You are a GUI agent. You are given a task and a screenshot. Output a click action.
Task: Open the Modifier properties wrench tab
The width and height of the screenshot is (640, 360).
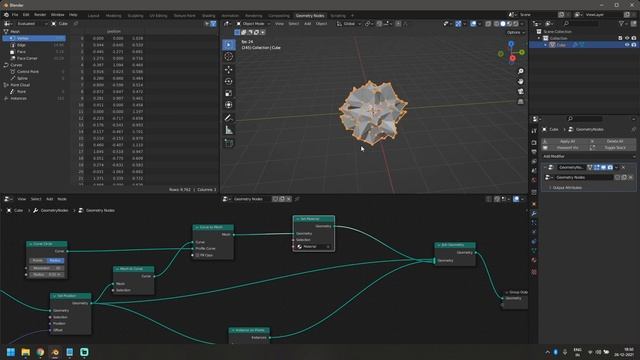tap(534, 213)
